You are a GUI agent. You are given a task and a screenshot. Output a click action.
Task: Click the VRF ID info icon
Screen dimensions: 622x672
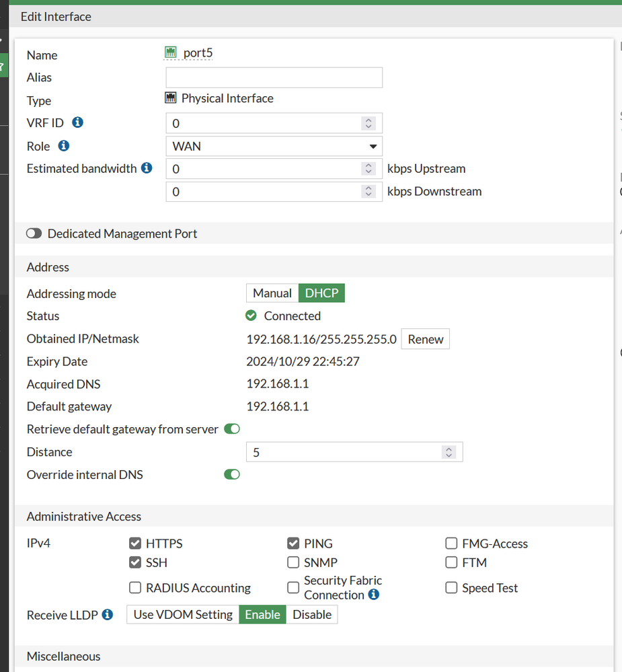(77, 122)
